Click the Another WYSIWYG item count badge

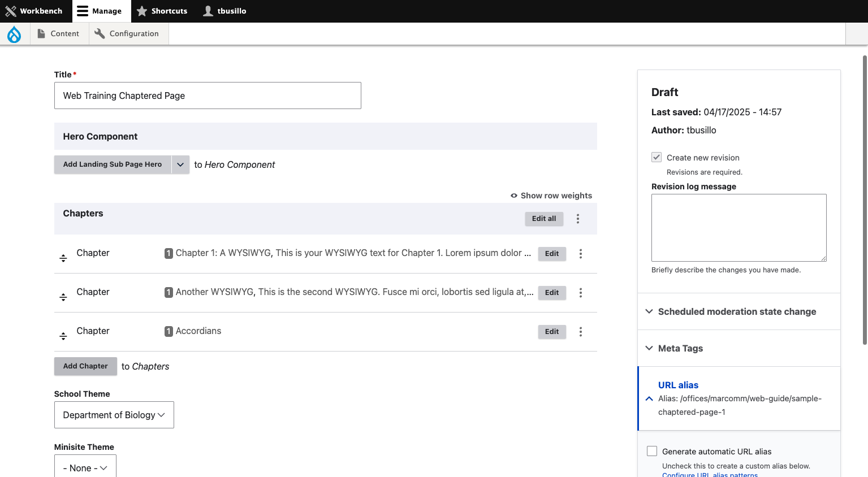coord(169,292)
